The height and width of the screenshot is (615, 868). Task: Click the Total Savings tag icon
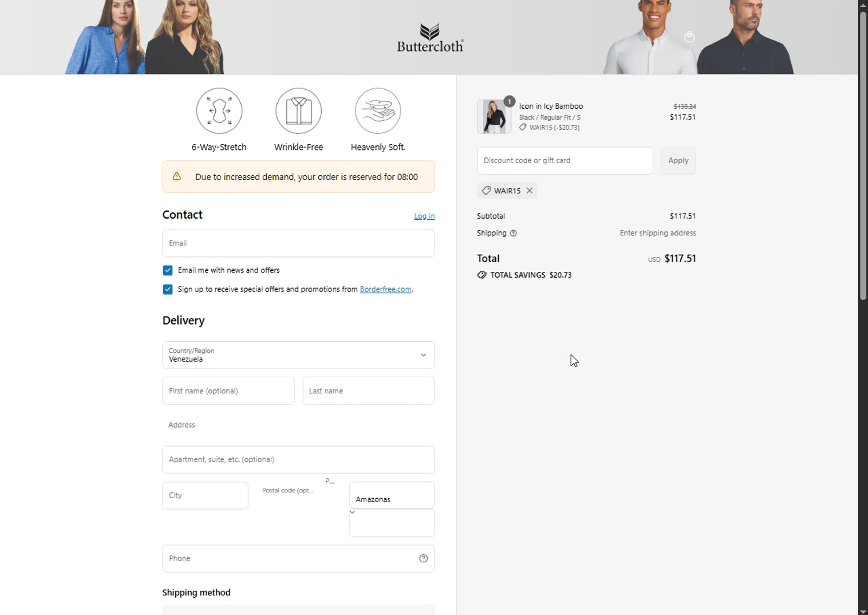[481, 275]
